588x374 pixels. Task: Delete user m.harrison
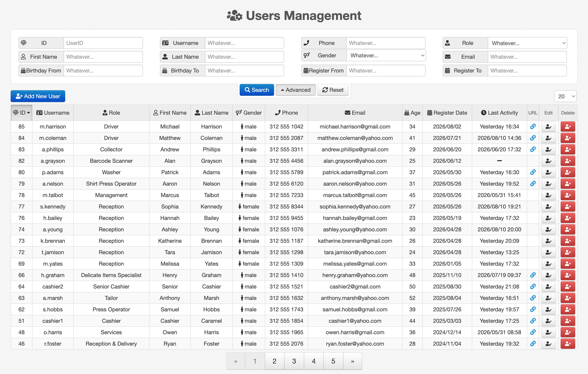[568, 127]
